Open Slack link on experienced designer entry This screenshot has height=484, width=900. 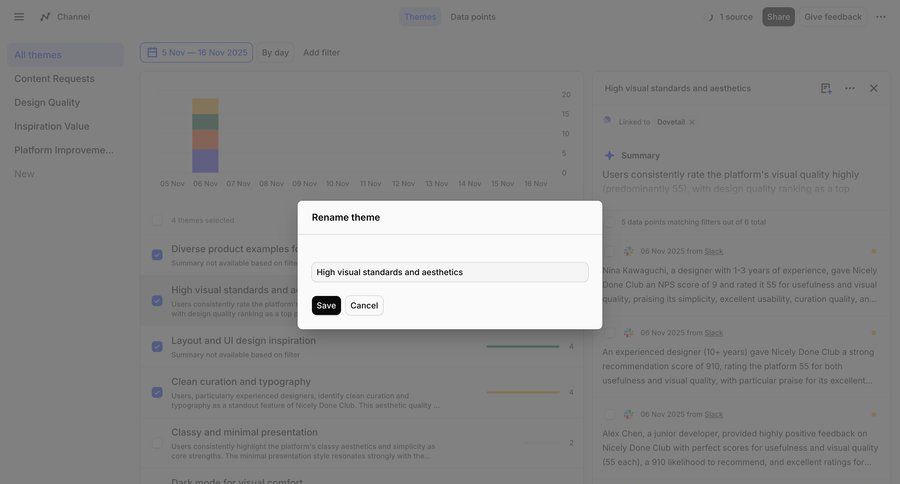coord(713,333)
